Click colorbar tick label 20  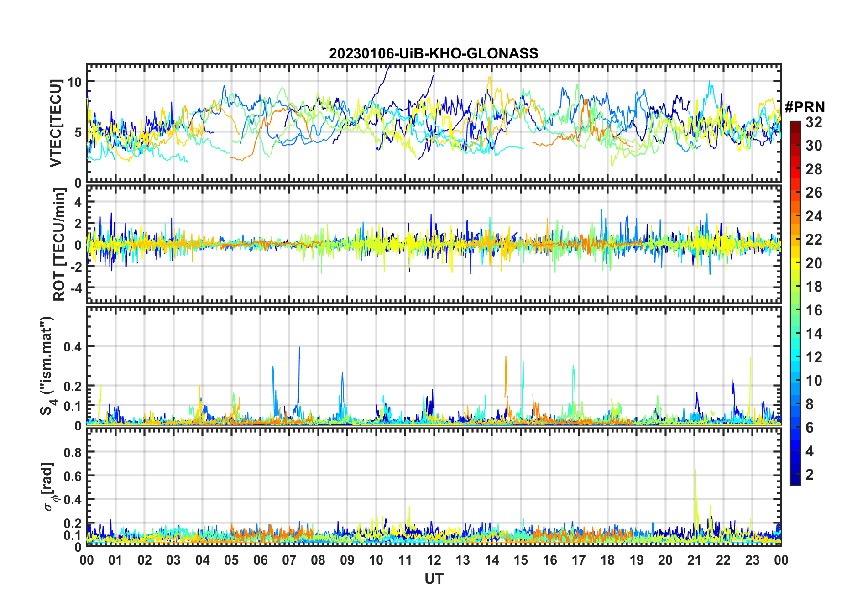814,263
